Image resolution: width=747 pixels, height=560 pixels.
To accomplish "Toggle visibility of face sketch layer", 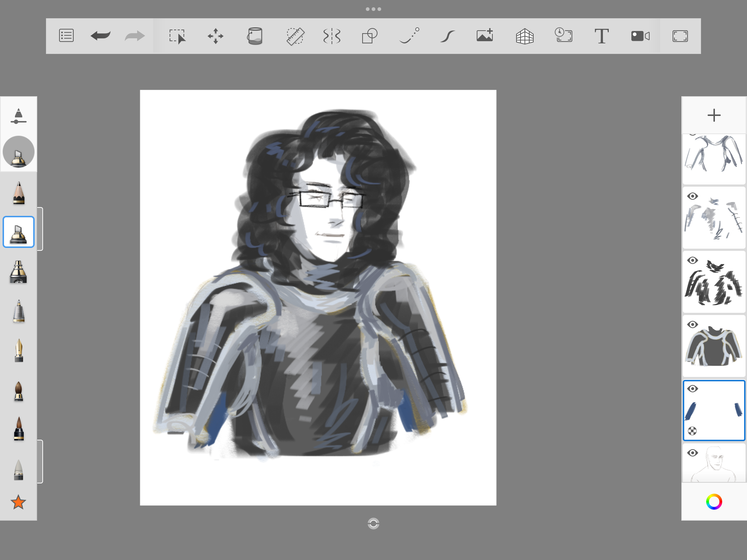I will pos(692,453).
